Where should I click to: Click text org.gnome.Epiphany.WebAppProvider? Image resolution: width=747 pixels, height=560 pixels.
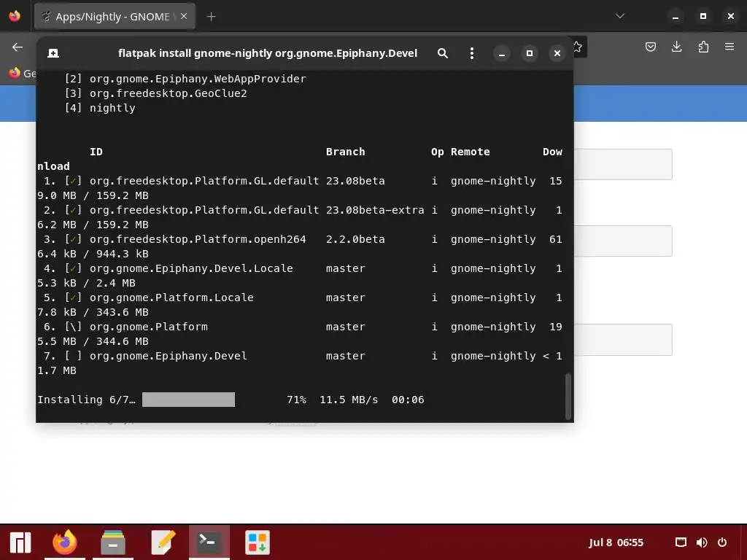(x=198, y=79)
